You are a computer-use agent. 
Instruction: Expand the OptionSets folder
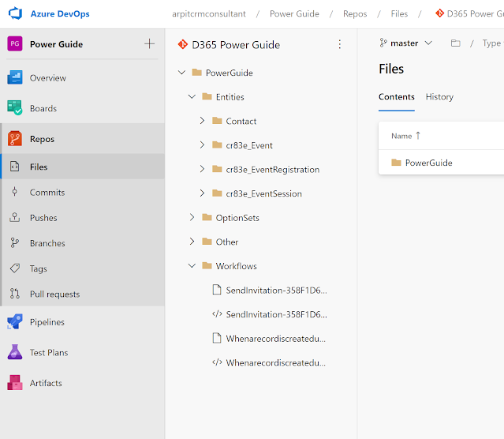192,217
